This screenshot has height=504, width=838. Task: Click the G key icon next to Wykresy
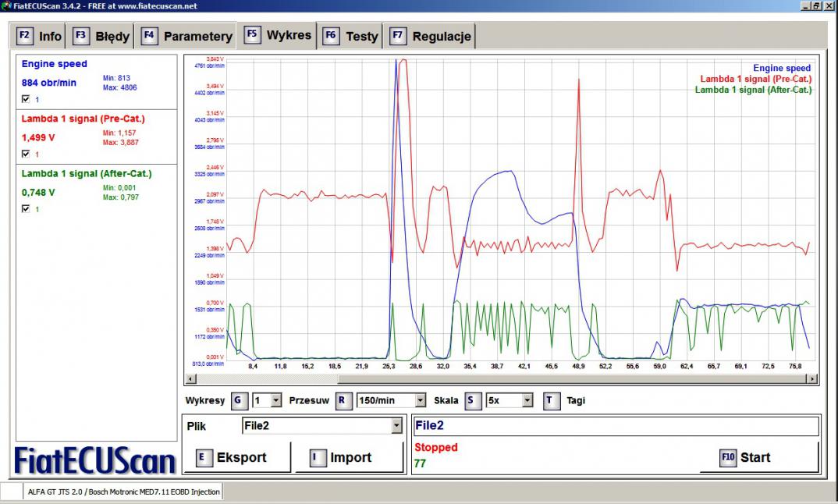pos(240,400)
